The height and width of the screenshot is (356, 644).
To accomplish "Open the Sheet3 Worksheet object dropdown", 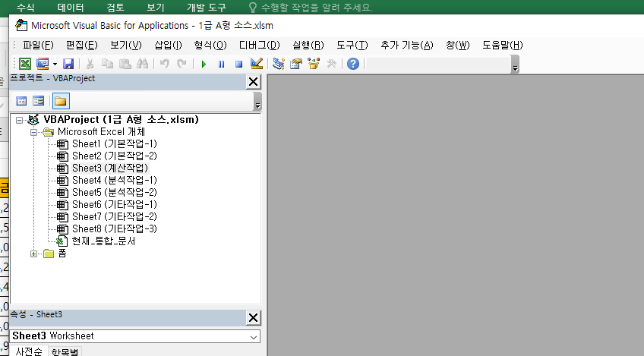I will coord(254,337).
